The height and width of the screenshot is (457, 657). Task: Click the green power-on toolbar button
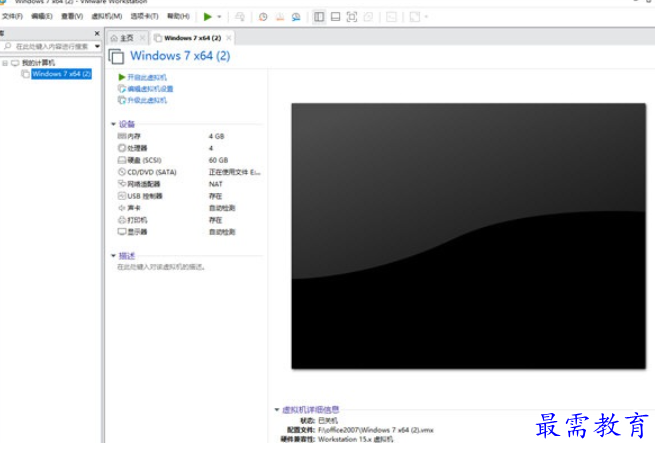[x=207, y=17]
